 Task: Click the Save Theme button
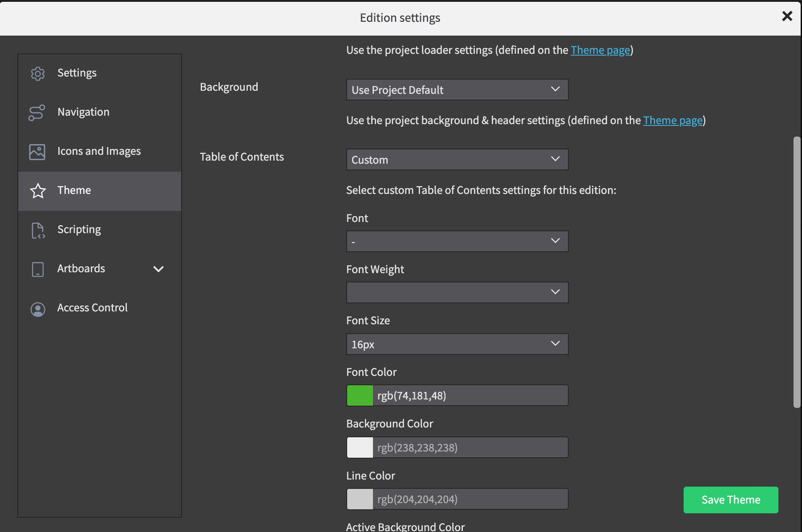click(x=730, y=500)
